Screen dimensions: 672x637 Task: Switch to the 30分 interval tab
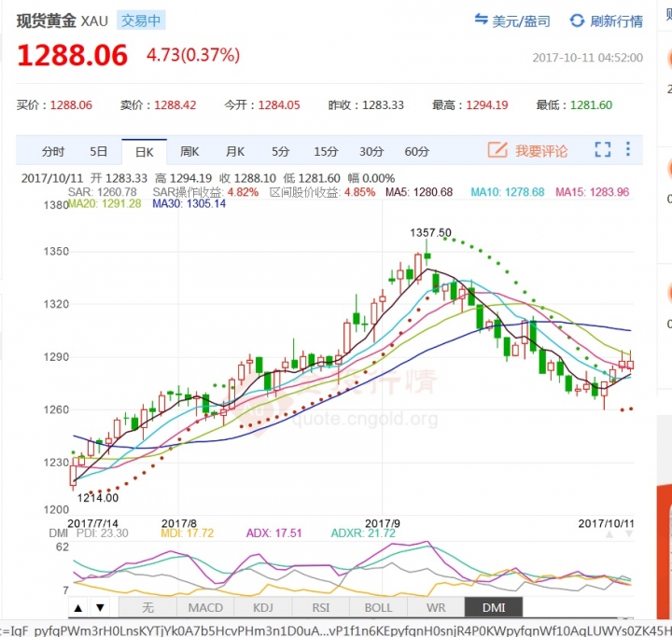click(x=371, y=152)
